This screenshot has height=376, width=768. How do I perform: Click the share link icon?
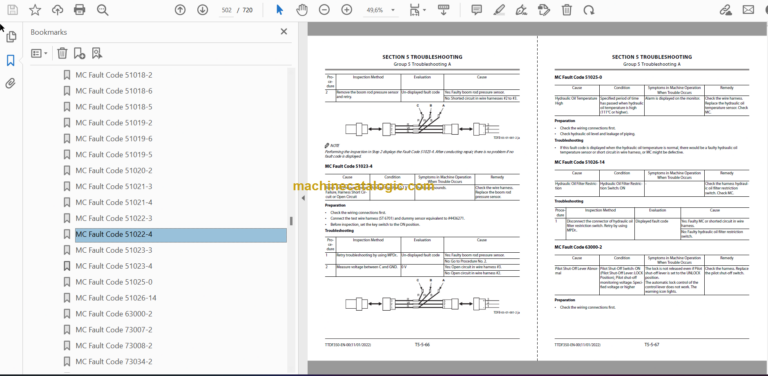pos(725,10)
